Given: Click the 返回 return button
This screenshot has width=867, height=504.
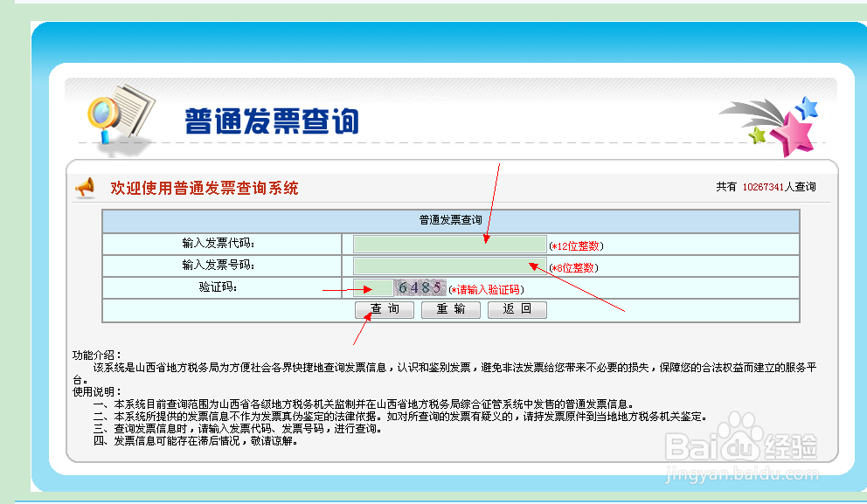Looking at the screenshot, I should click(517, 309).
